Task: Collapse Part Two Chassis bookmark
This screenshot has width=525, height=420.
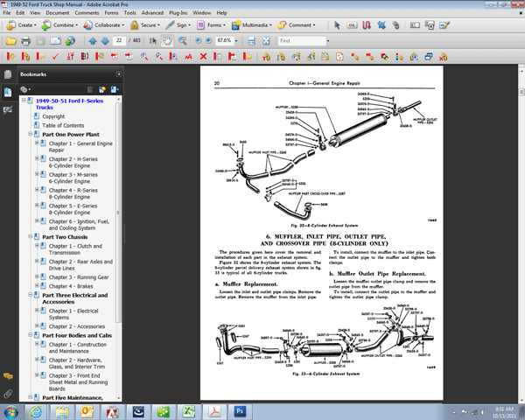Action: coord(30,236)
